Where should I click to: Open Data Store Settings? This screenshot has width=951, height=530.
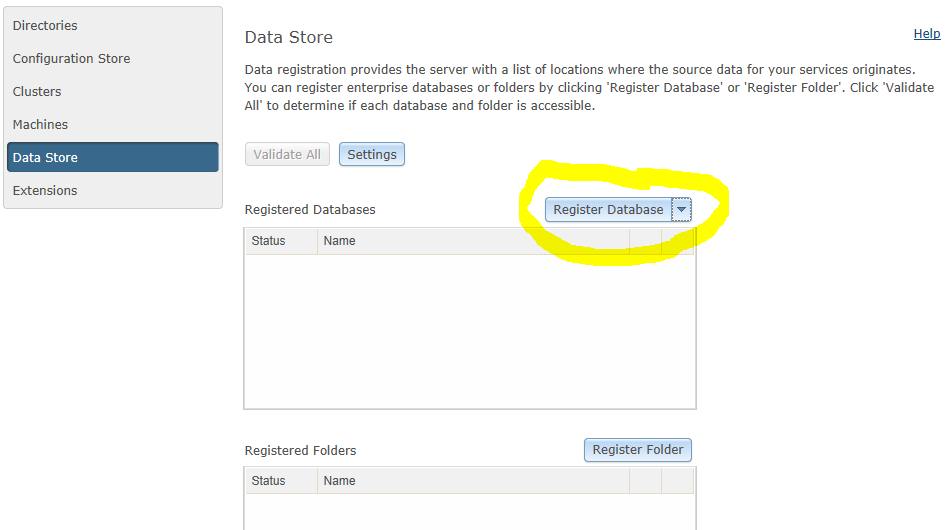(x=372, y=154)
